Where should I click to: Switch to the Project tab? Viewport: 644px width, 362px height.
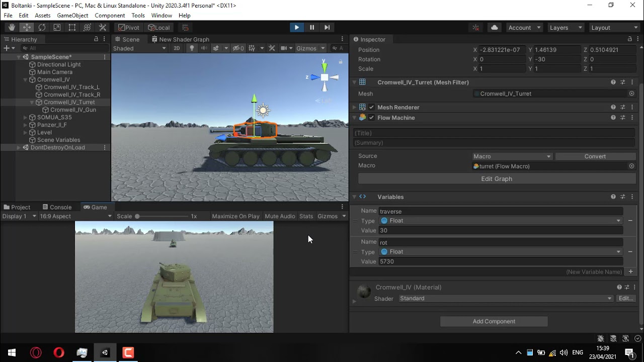[x=17, y=207]
